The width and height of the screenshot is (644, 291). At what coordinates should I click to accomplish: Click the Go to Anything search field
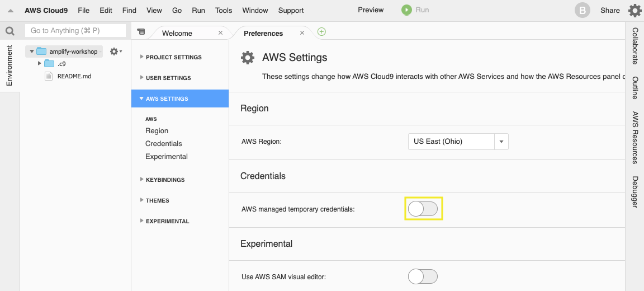coord(75,30)
